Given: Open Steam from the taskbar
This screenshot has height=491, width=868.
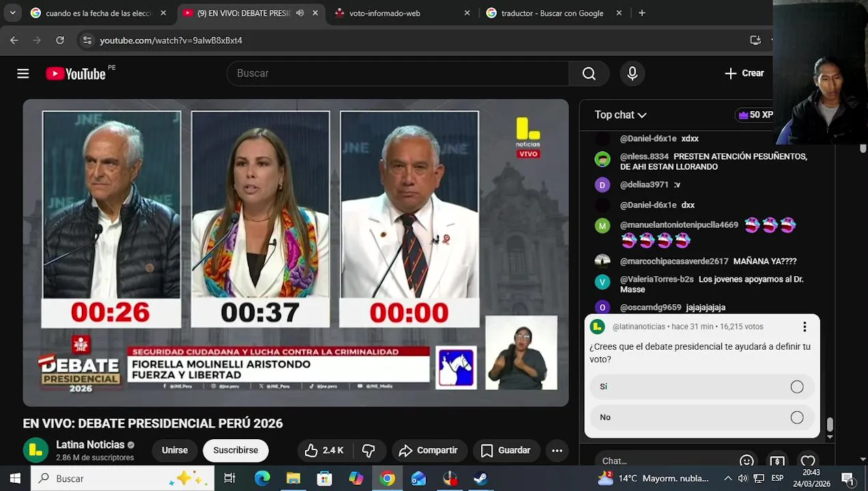Looking at the screenshot, I should tap(481, 479).
